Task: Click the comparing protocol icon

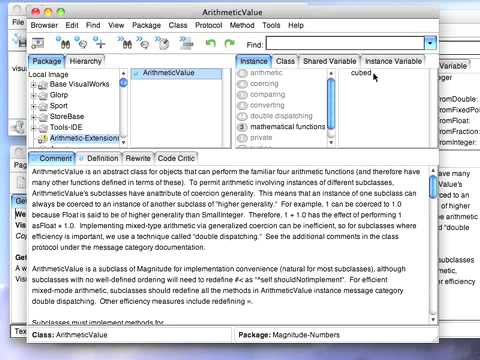Action: coord(242,95)
